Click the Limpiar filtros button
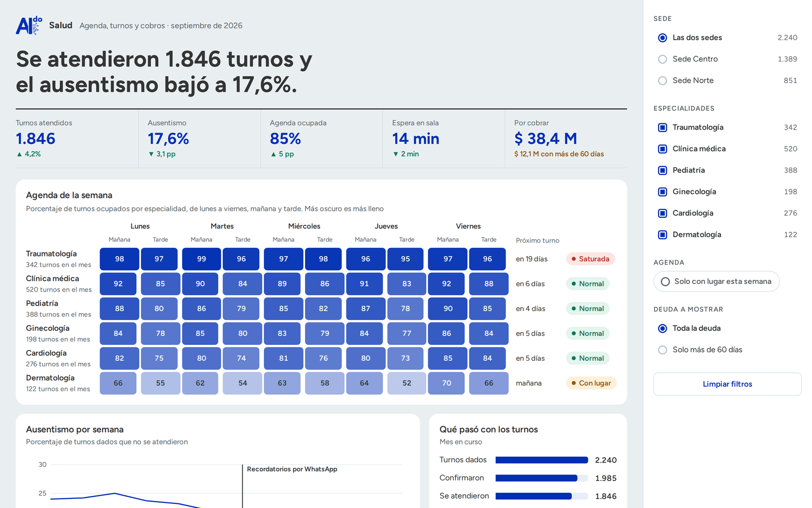 click(727, 384)
